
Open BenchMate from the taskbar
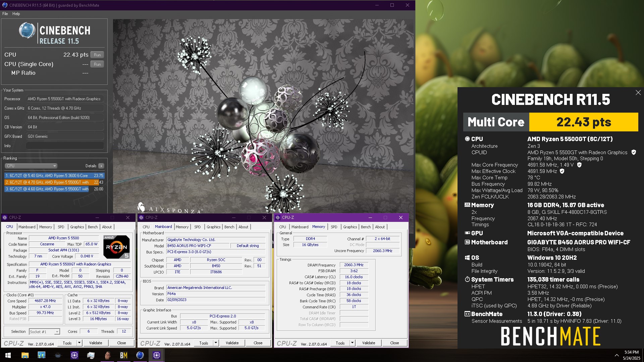coord(124,355)
